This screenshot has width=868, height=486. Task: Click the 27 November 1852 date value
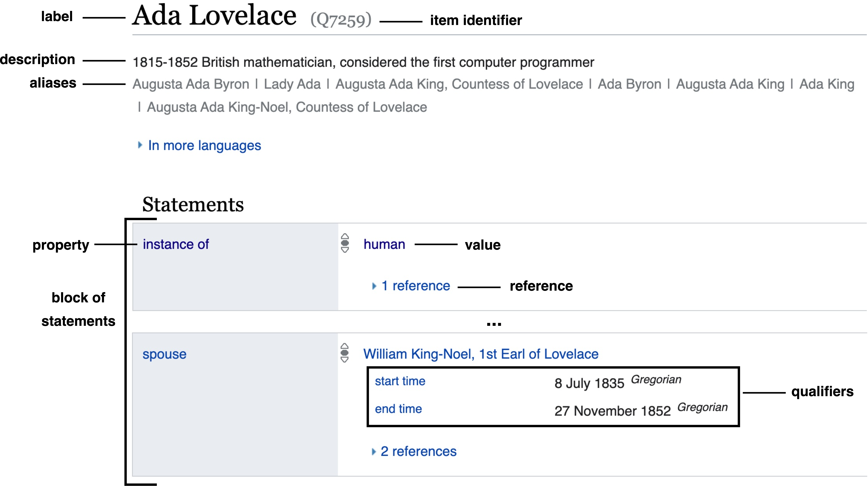[x=612, y=411]
